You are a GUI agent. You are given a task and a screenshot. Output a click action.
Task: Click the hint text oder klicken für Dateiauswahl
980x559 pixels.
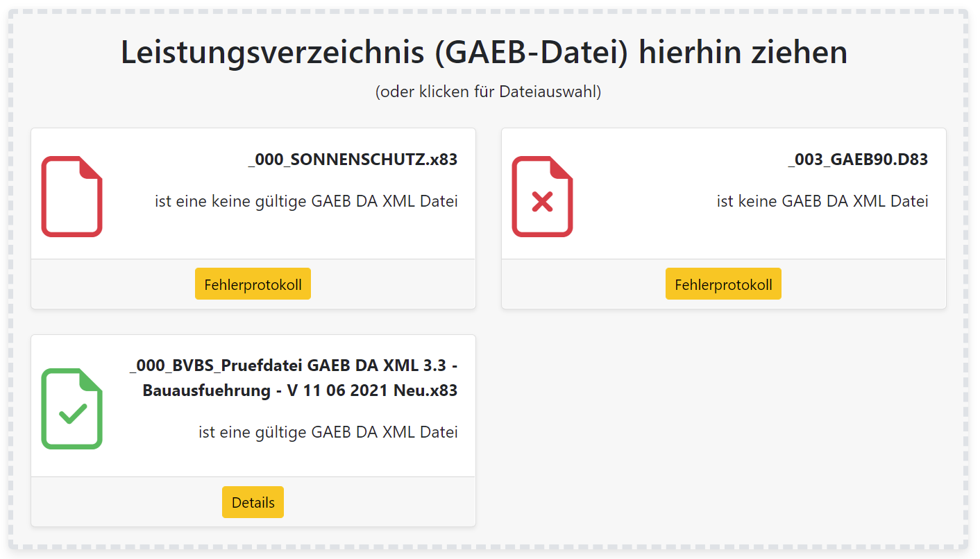(x=489, y=91)
